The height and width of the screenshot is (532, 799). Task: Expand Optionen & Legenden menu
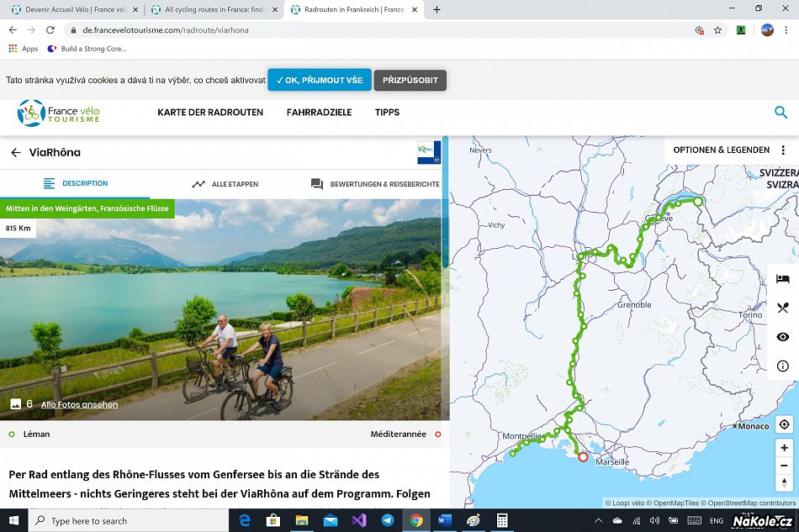pyautogui.click(x=729, y=150)
